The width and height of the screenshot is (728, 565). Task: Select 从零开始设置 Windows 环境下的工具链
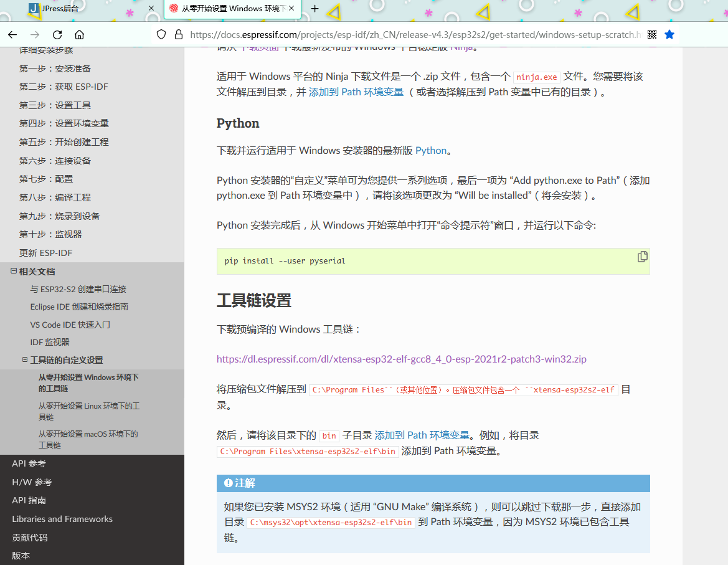88,383
